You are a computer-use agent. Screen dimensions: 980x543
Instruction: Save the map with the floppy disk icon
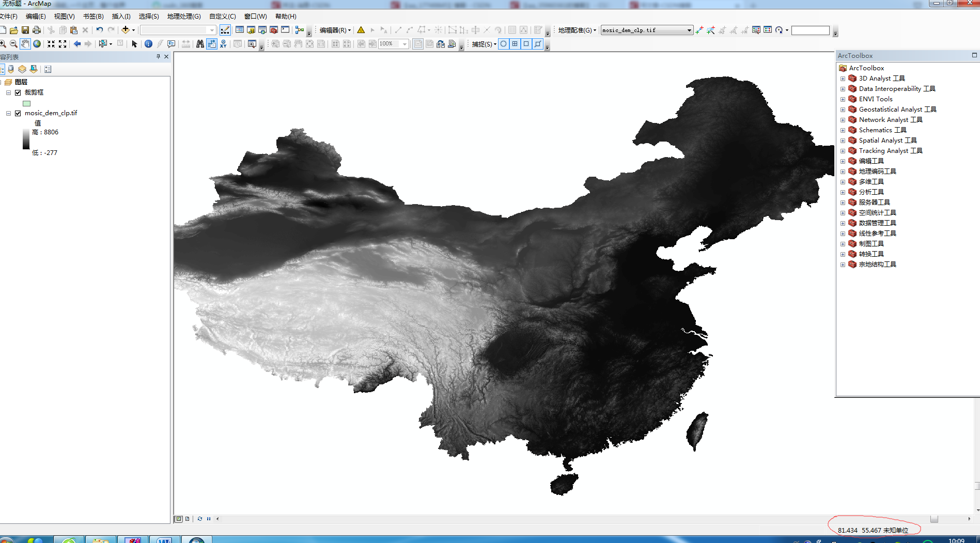click(25, 30)
